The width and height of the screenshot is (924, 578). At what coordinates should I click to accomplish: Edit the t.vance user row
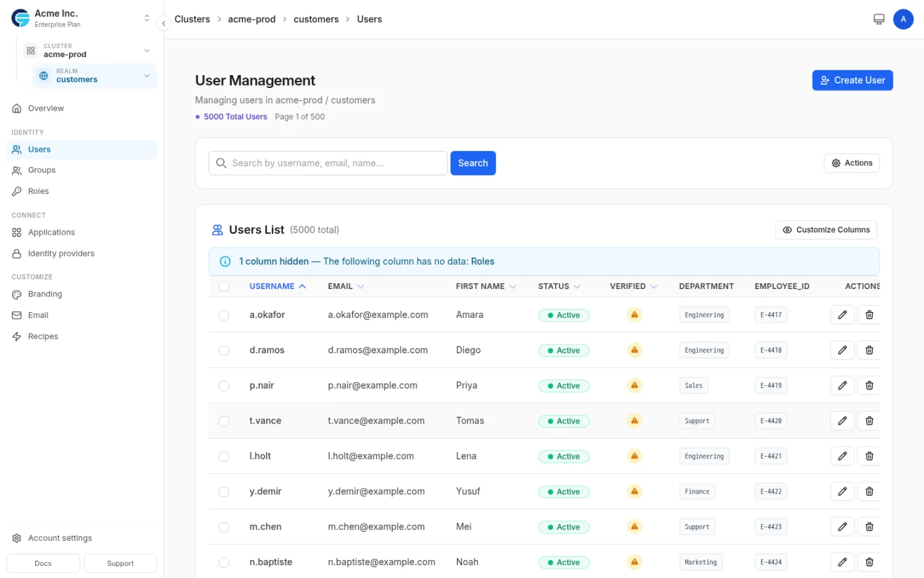pyautogui.click(x=842, y=421)
